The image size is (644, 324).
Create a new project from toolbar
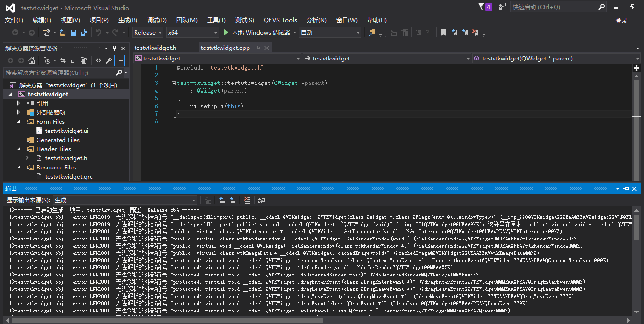tap(47, 33)
